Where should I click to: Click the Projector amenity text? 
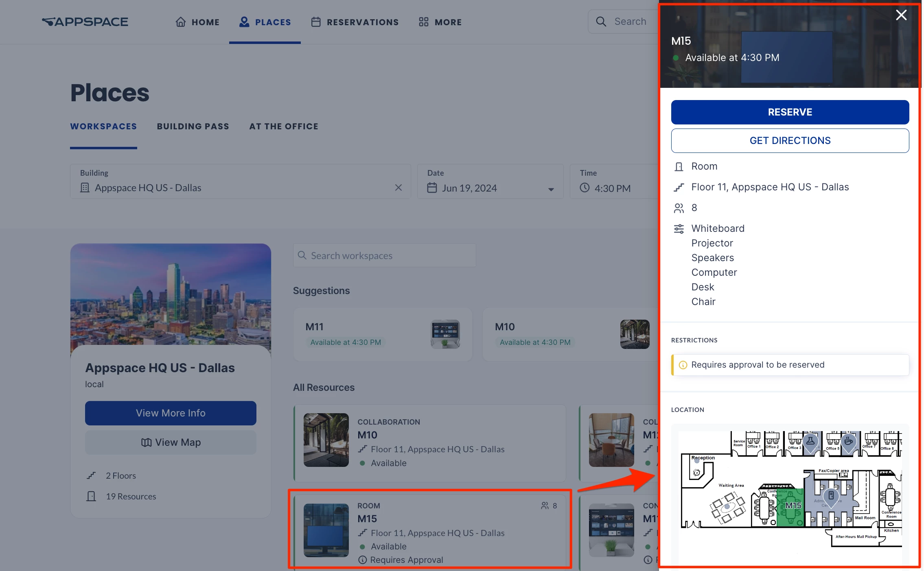click(712, 243)
